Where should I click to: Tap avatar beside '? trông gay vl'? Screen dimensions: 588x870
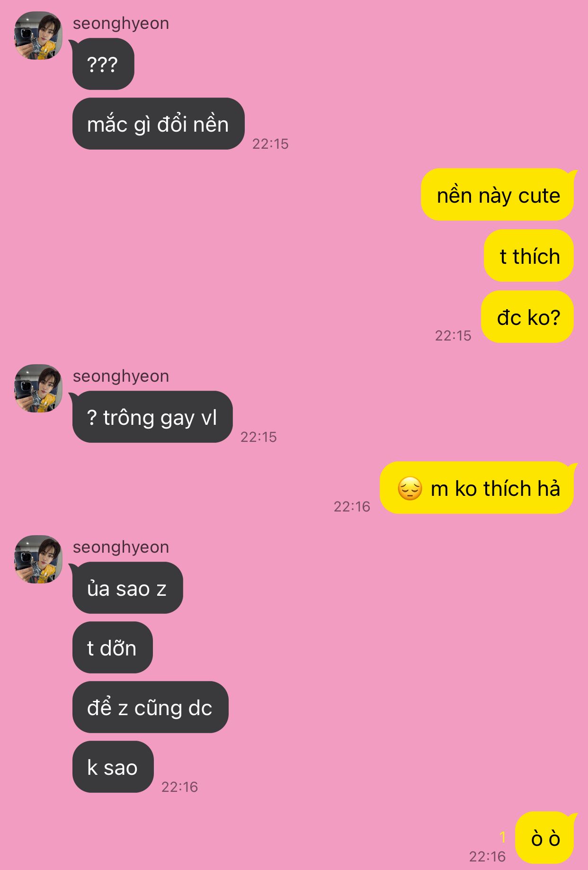pyautogui.click(x=38, y=388)
